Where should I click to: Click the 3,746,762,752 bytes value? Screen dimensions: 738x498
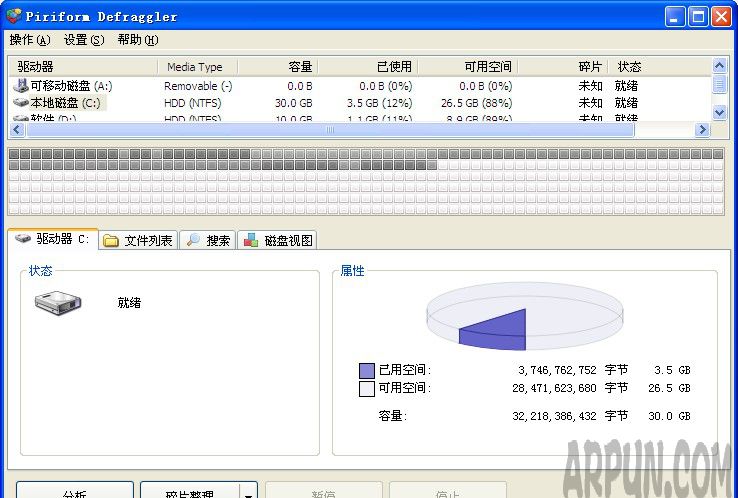coord(557,370)
